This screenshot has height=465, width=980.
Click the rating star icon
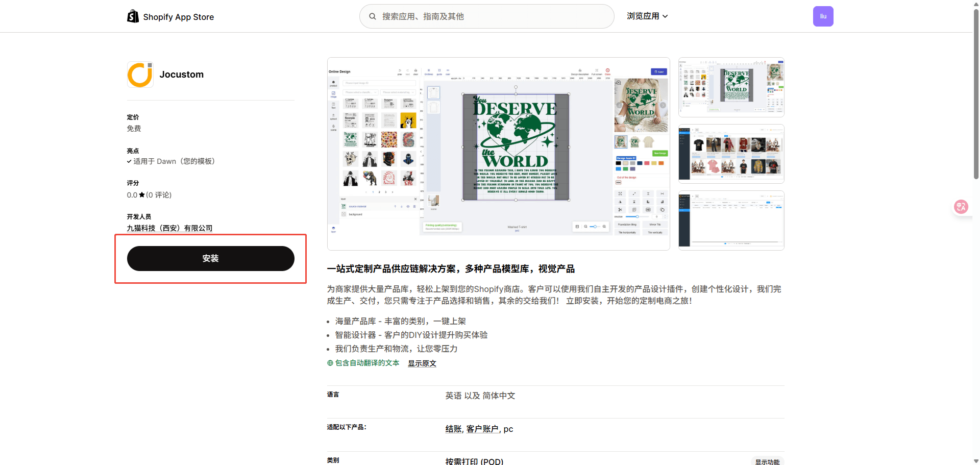tap(142, 195)
